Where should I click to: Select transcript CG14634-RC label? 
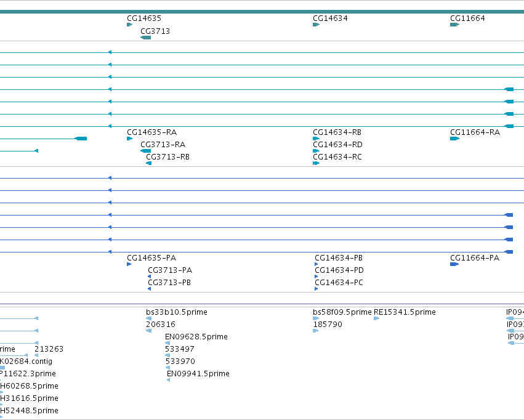(337, 157)
